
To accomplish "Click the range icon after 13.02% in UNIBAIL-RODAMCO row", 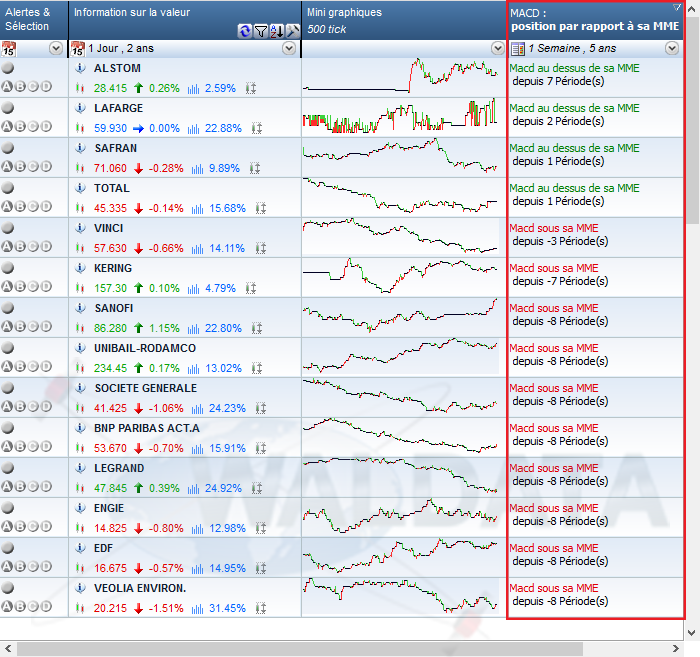I will [257, 368].
